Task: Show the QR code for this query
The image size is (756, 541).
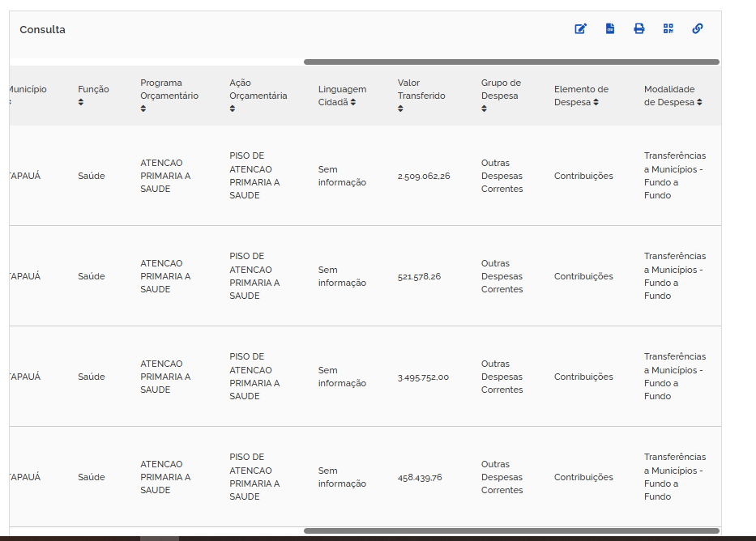Action: (x=668, y=29)
